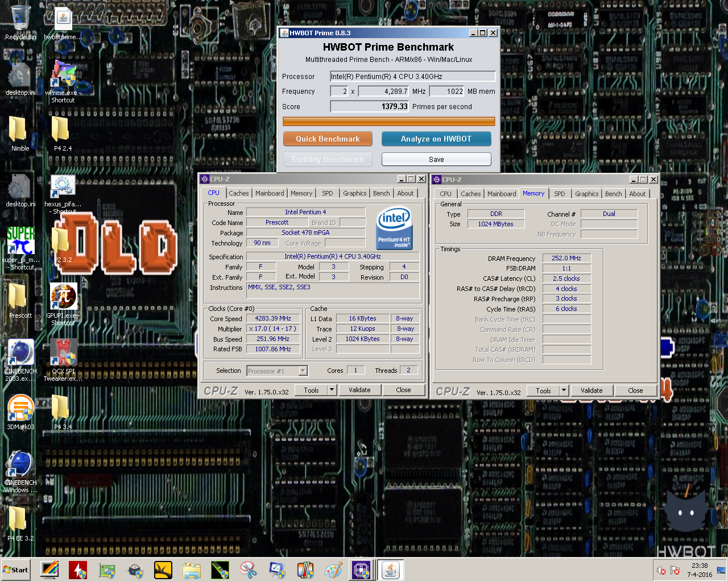Open the Snipping Tool from taskbar

coord(249,570)
